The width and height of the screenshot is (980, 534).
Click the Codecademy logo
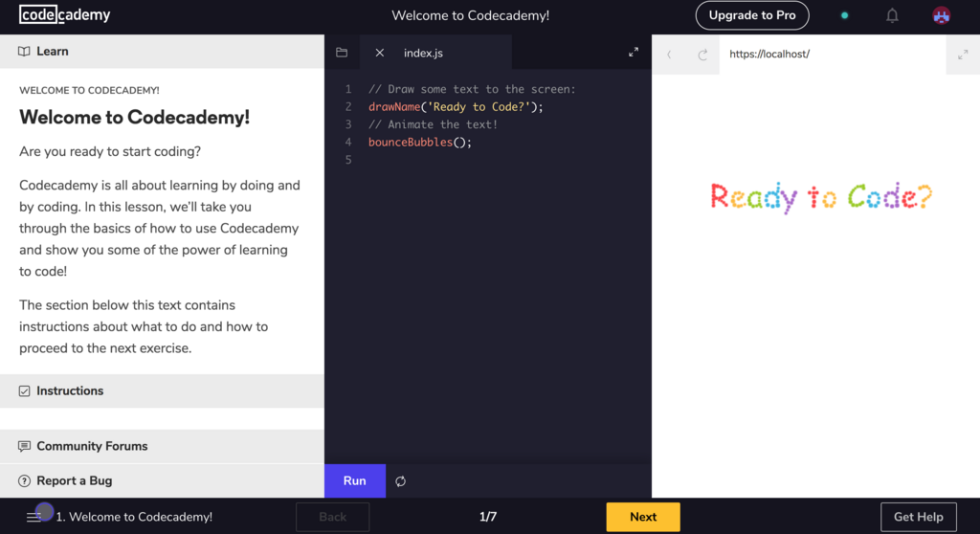(64, 14)
